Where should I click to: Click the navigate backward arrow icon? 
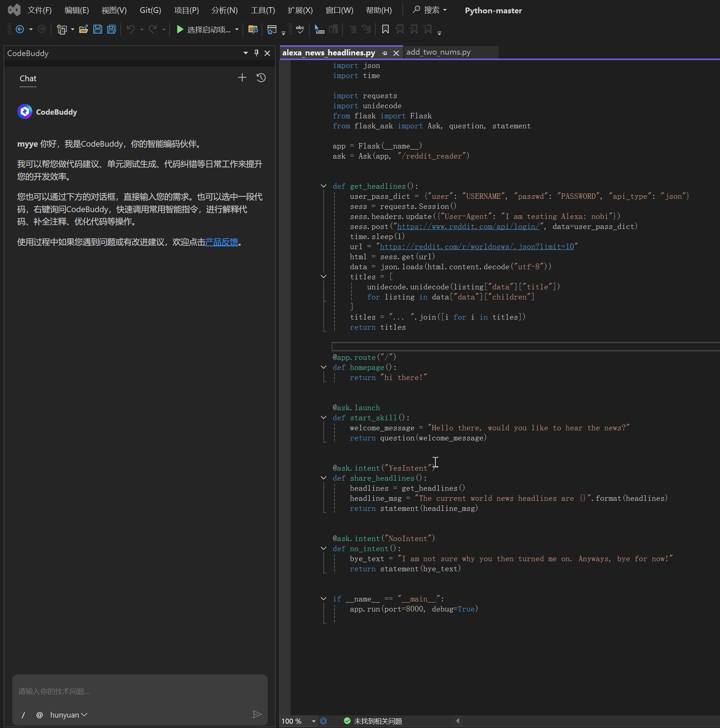click(20, 29)
